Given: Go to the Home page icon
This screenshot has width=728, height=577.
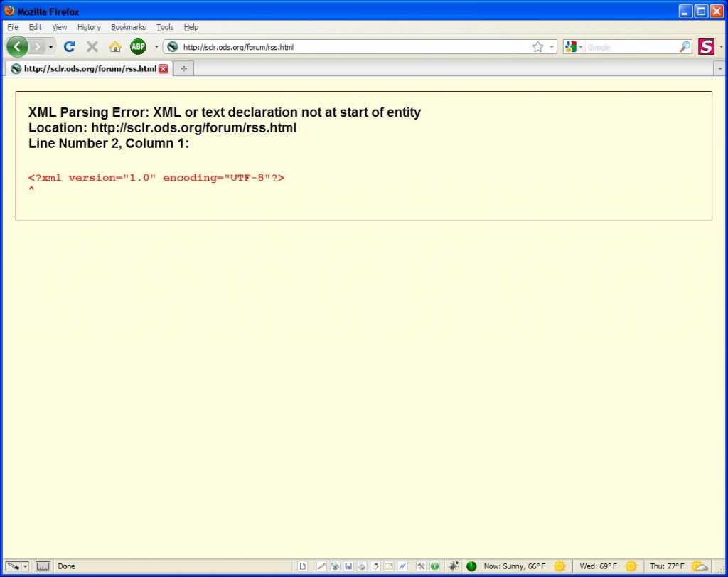Looking at the screenshot, I should pos(114,46).
